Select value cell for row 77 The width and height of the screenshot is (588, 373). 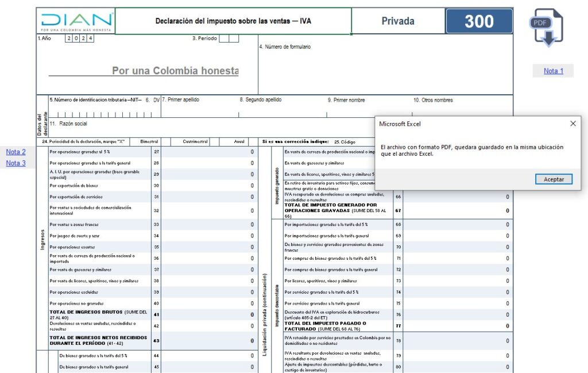458,326
